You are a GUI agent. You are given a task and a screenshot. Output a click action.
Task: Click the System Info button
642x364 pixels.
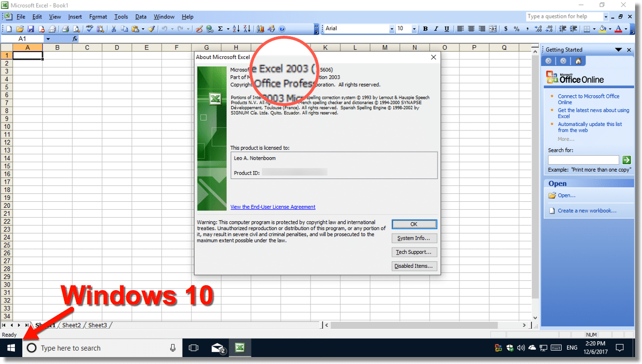point(414,238)
